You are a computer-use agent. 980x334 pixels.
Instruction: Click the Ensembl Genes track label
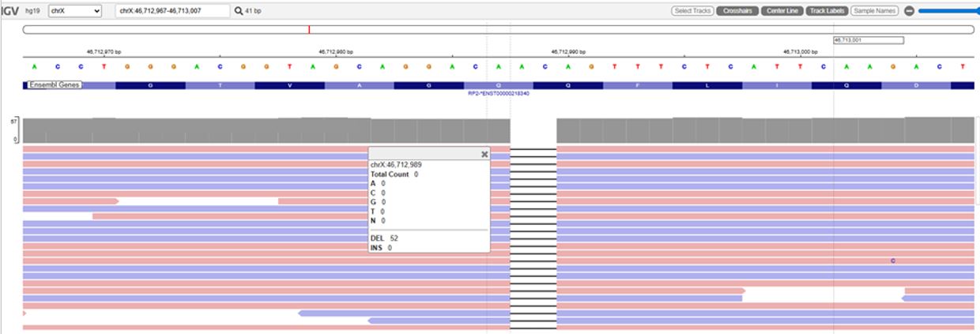(54, 84)
